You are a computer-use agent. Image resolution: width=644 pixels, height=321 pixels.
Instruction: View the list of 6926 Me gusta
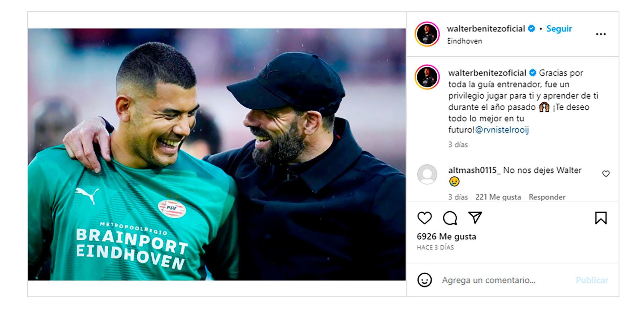[x=446, y=236]
